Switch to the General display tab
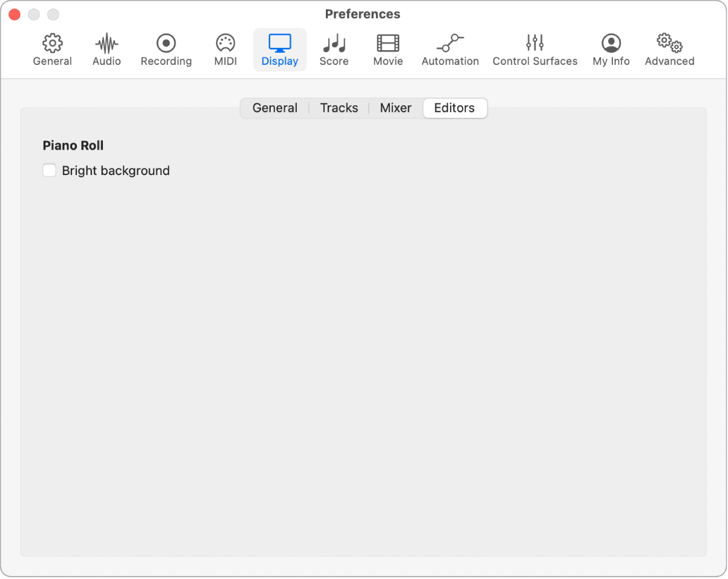The image size is (728, 579). click(x=275, y=108)
